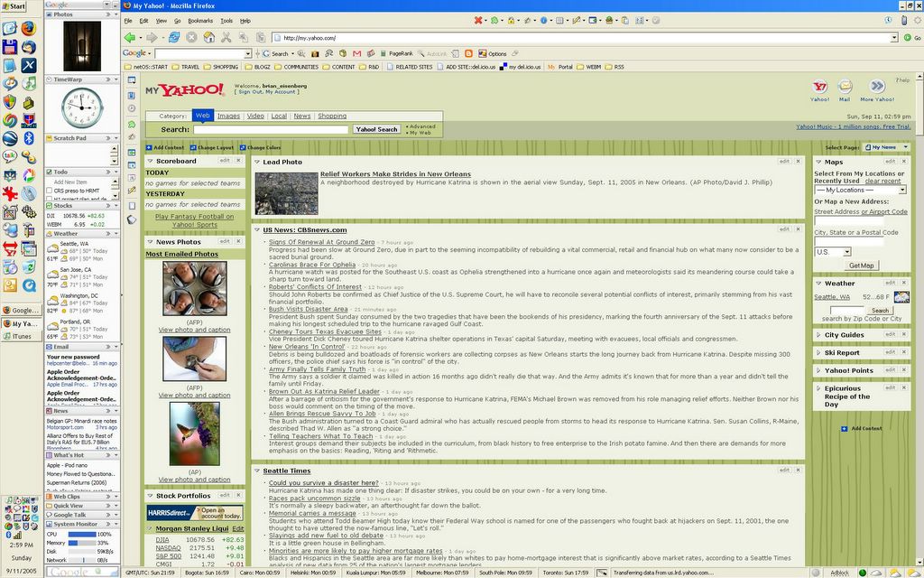Switch to the iTunes taskbar button
Viewport: 924px width, 578px height.
[22, 336]
